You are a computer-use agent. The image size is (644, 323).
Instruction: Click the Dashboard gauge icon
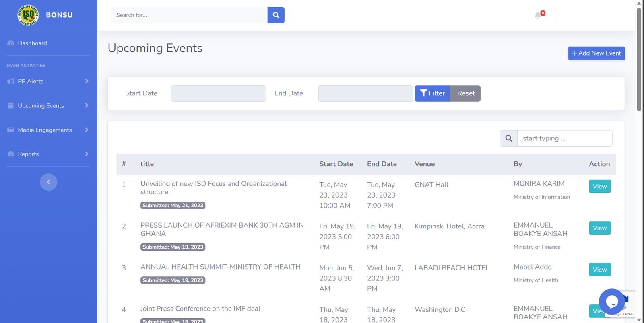[11, 43]
